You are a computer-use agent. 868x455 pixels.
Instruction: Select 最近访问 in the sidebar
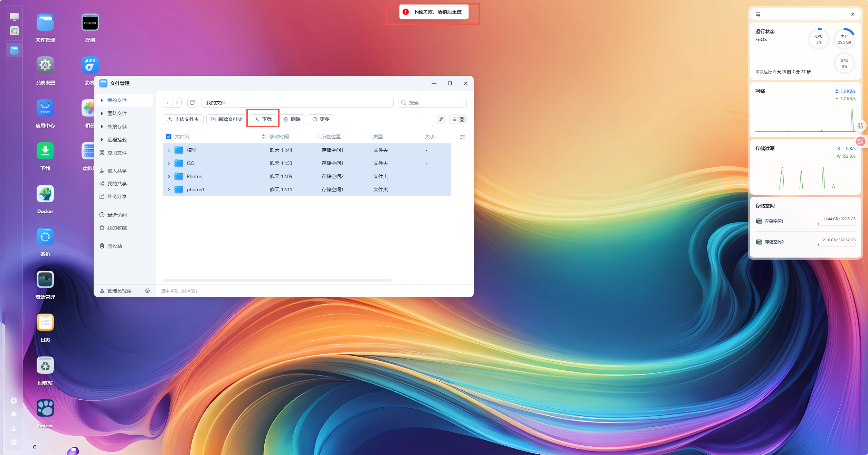click(x=117, y=215)
